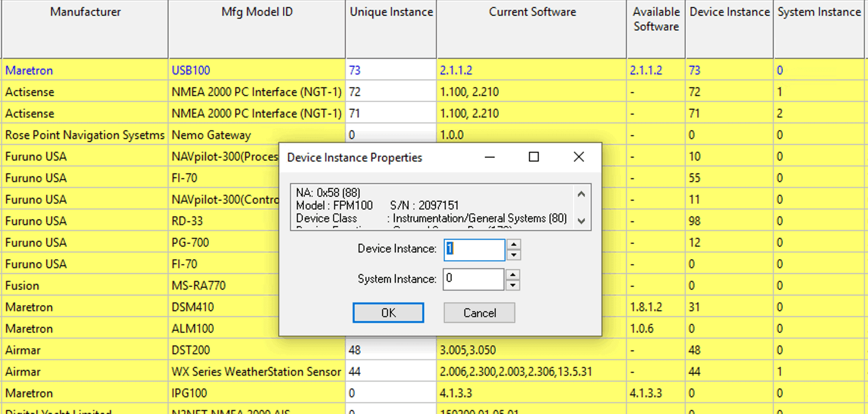Close the Device Instance Properties dialog
Image resolution: width=868 pixels, height=414 pixels.
click(x=579, y=157)
